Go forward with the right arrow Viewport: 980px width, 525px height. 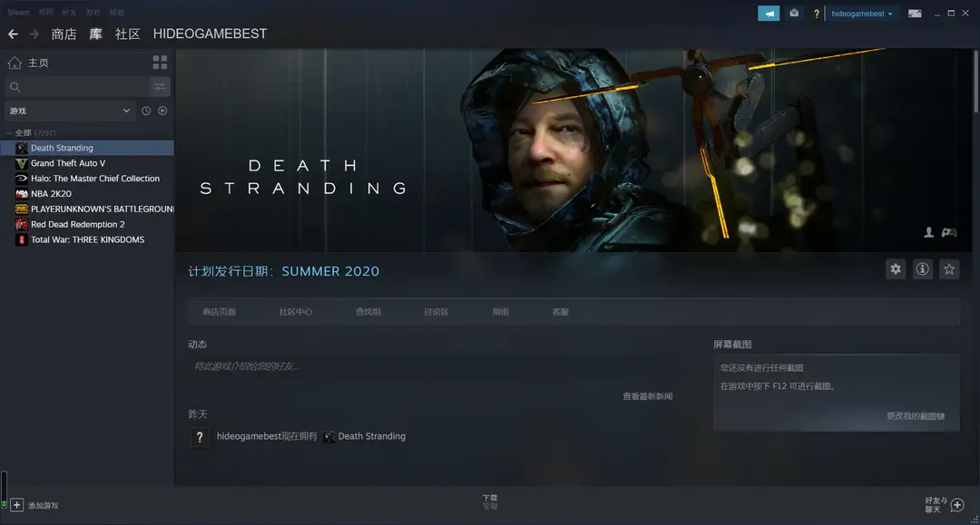[34, 34]
